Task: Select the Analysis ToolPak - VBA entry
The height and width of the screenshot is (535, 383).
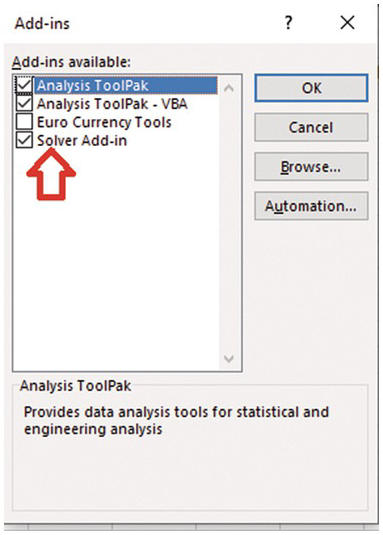Action: pos(112,104)
